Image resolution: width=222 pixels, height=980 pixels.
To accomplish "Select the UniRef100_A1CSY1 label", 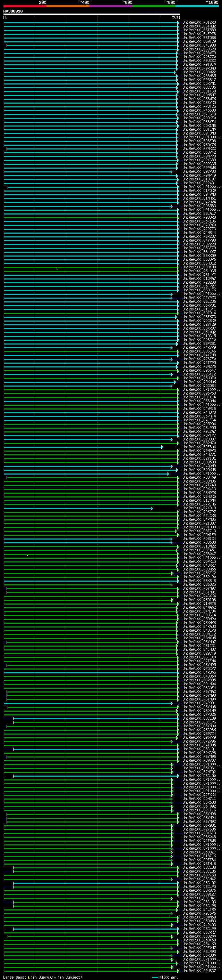I will (x=199, y=309).
